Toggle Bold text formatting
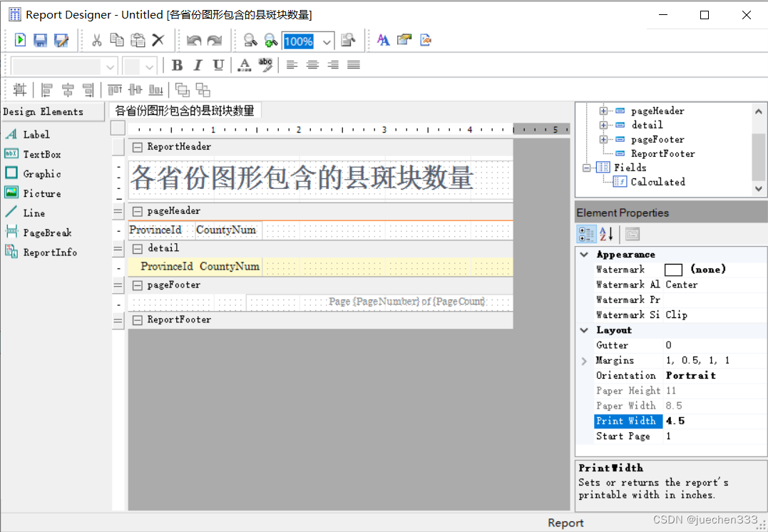Screen dimensions: 768x532 (x=178, y=66)
